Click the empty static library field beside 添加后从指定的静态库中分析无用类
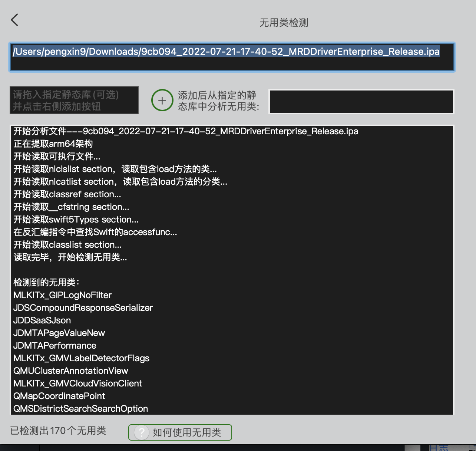 pos(361,101)
